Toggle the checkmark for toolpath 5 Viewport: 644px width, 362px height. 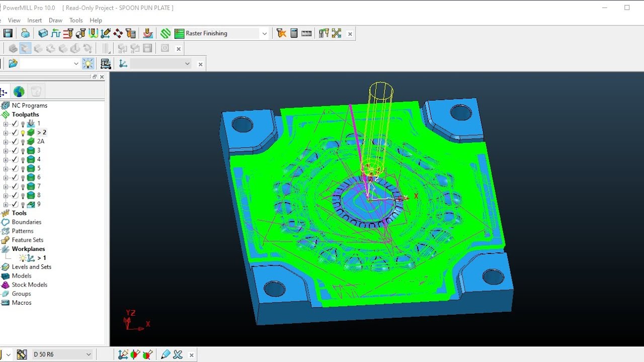(x=15, y=169)
